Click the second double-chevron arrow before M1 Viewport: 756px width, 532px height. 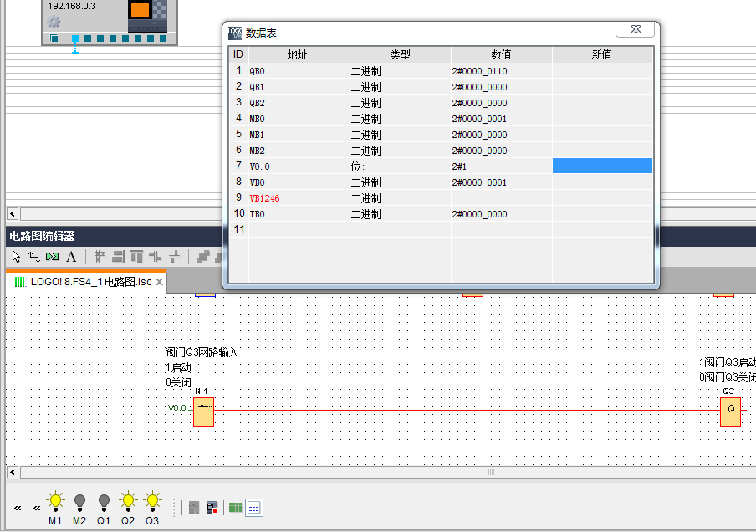pyautogui.click(x=37, y=508)
